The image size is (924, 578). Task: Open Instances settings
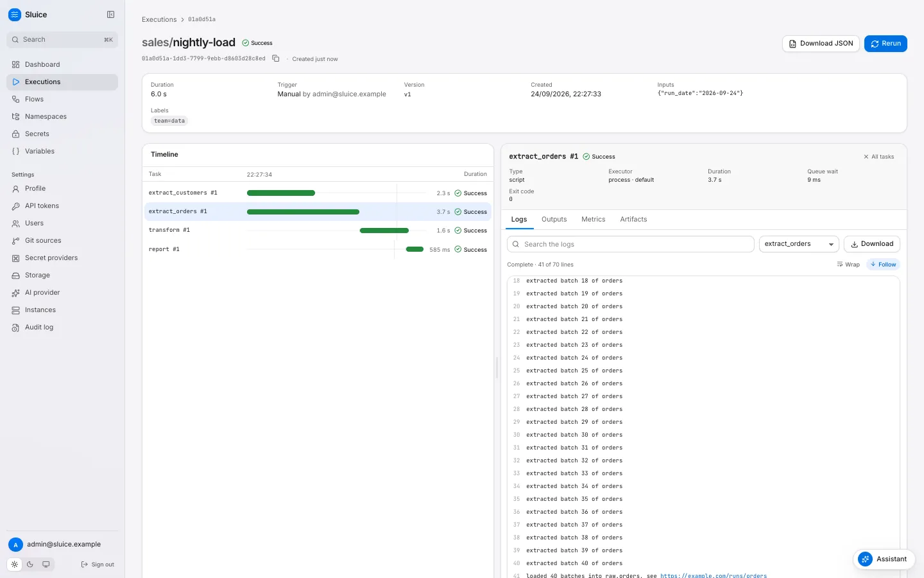pos(62,310)
